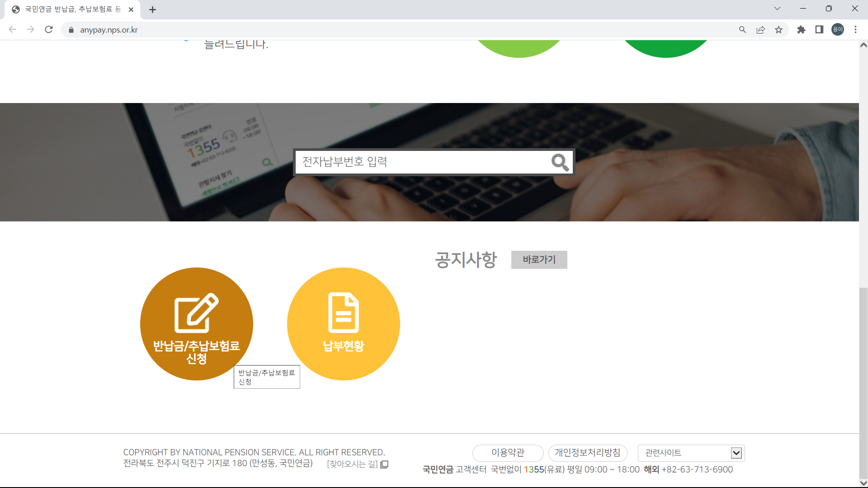Click the search magnifier icon

(560, 162)
